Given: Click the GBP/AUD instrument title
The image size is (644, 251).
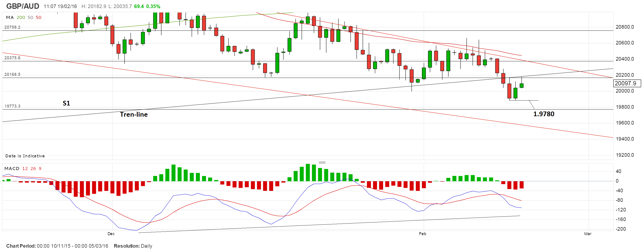Looking at the screenshot, I should (x=23, y=6).
